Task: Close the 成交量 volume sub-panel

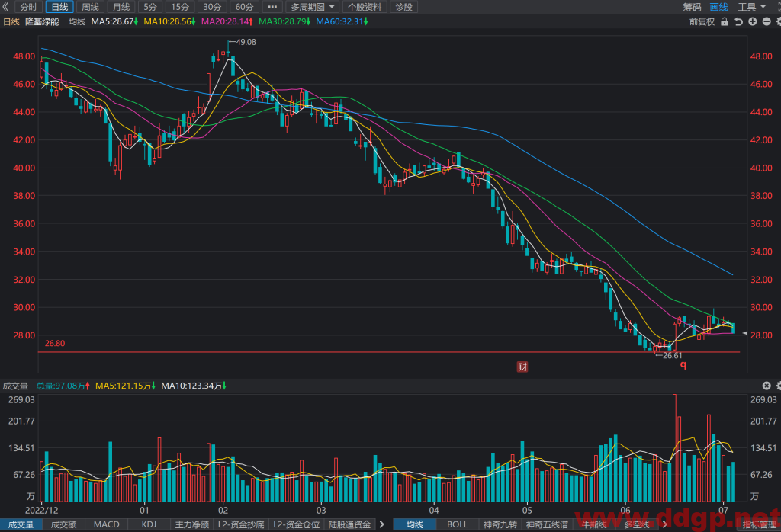Action: (x=767, y=386)
